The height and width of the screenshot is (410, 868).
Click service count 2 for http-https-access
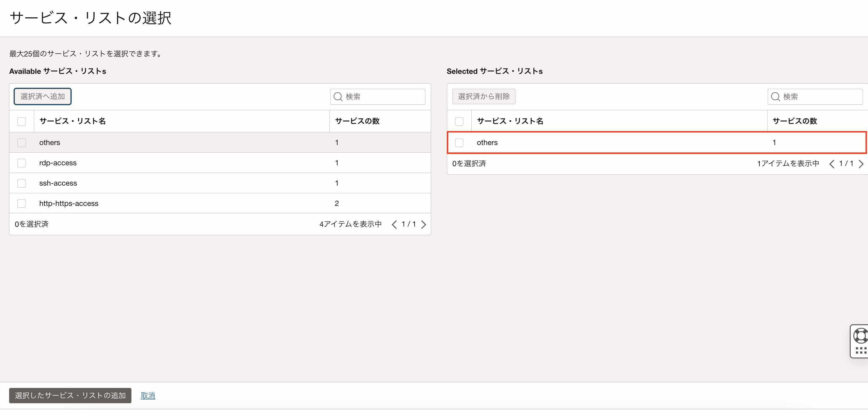click(337, 203)
